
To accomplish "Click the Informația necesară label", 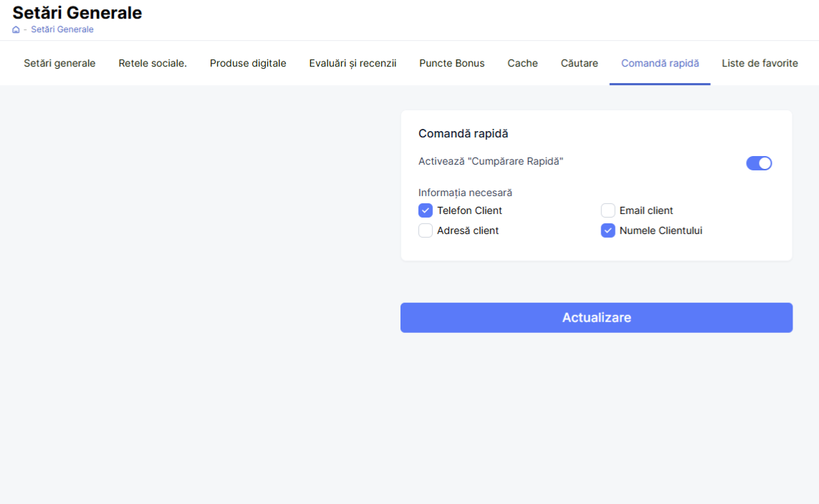I will click(465, 193).
